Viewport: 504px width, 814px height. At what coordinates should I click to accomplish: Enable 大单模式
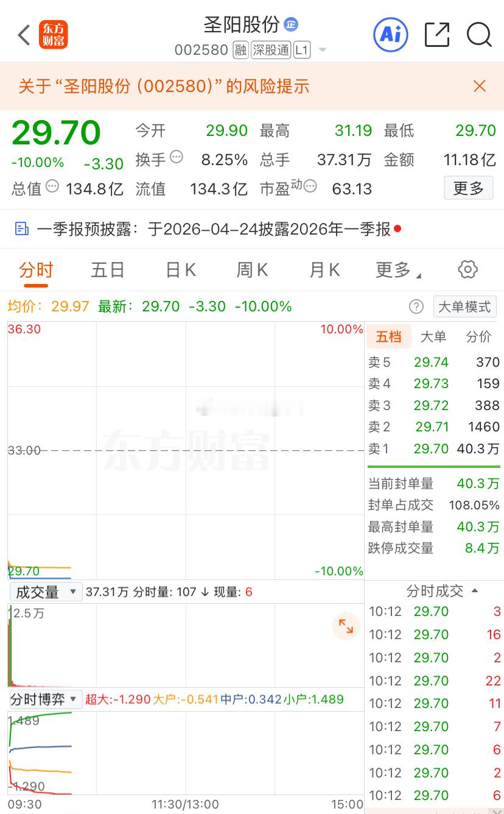pos(464,306)
